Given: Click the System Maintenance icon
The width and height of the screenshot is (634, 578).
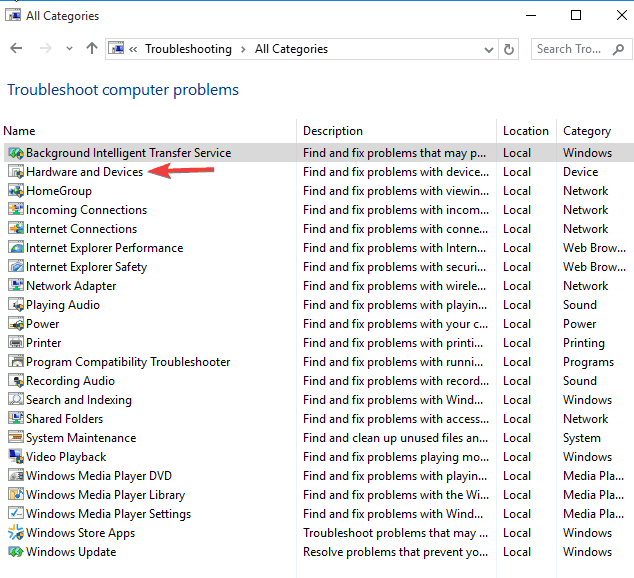Looking at the screenshot, I should click(x=16, y=438).
